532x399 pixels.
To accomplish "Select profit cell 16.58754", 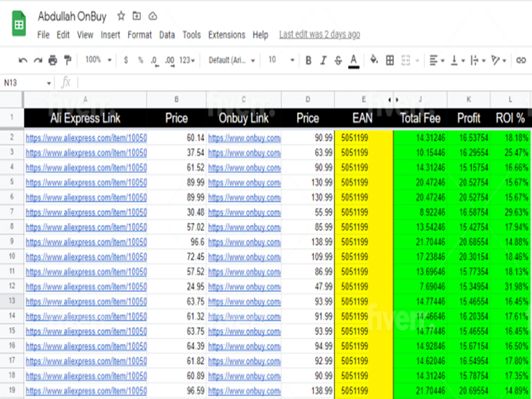I will [469, 212].
